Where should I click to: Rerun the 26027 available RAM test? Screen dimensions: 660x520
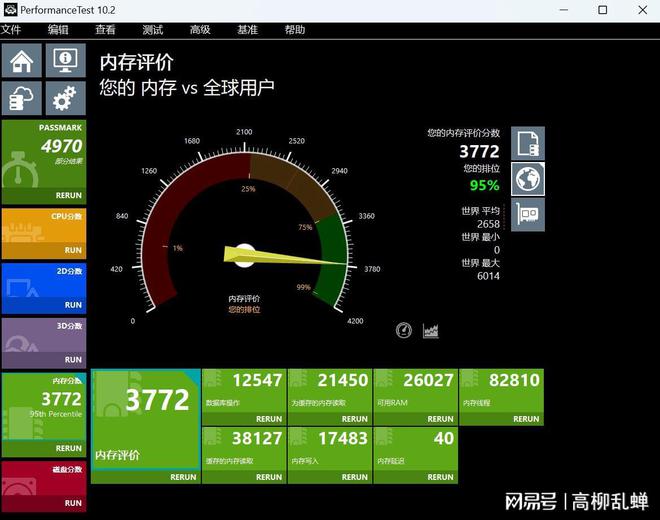coord(441,419)
